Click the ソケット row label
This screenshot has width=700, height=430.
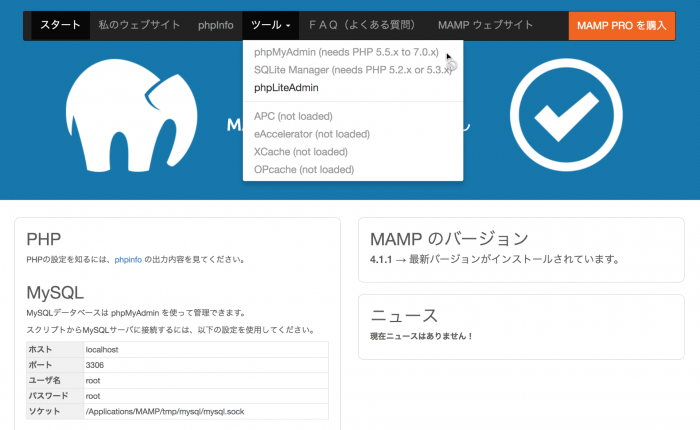click(44, 412)
